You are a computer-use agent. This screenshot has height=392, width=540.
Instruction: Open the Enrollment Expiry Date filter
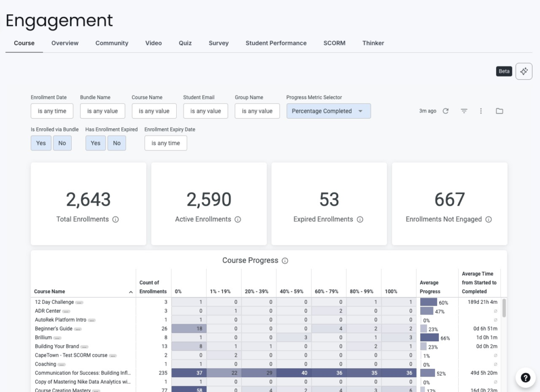pos(166,143)
